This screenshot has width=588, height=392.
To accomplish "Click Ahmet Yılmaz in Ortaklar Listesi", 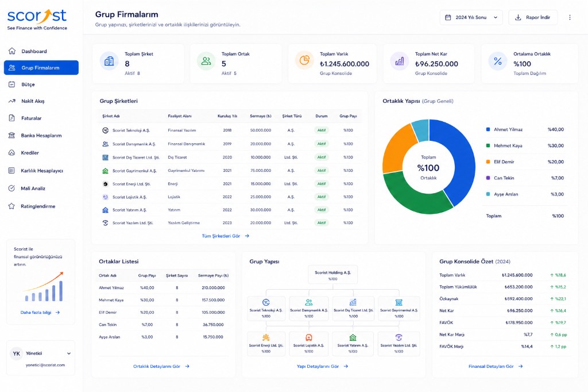I will coord(111,287).
